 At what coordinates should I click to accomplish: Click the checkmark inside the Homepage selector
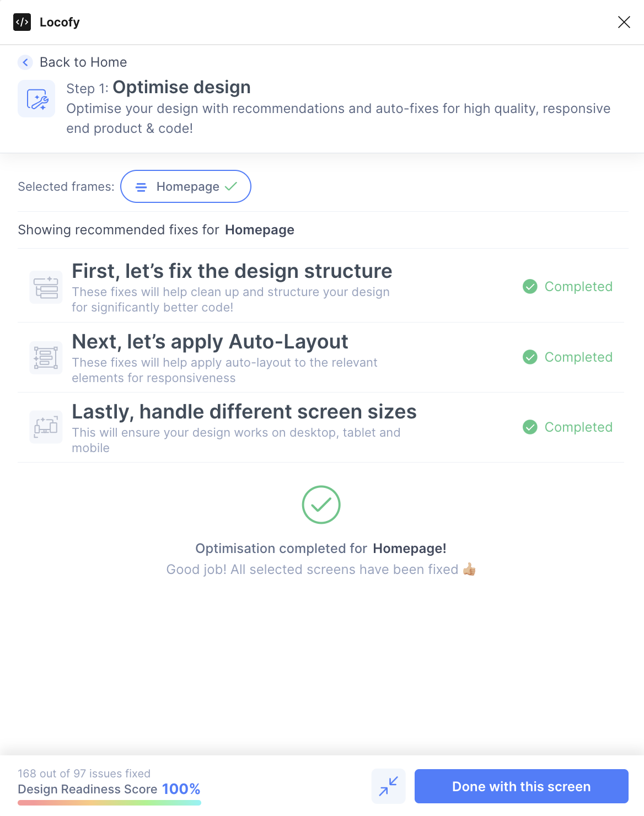click(231, 186)
